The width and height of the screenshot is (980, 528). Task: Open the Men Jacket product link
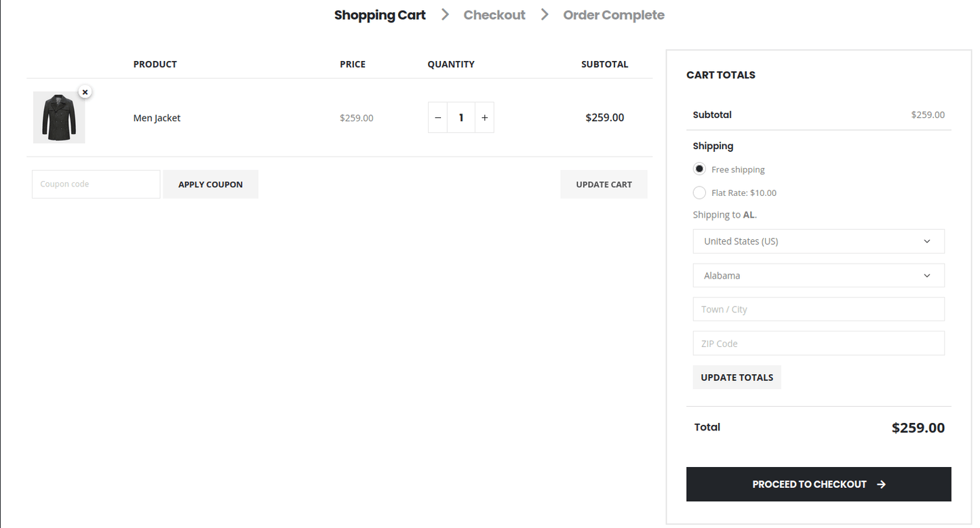click(x=157, y=117)
